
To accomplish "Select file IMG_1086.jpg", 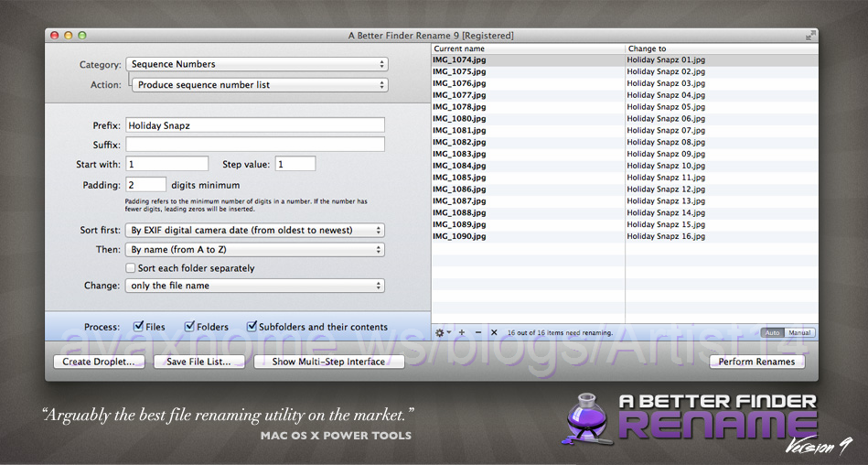I will (459, 189).
